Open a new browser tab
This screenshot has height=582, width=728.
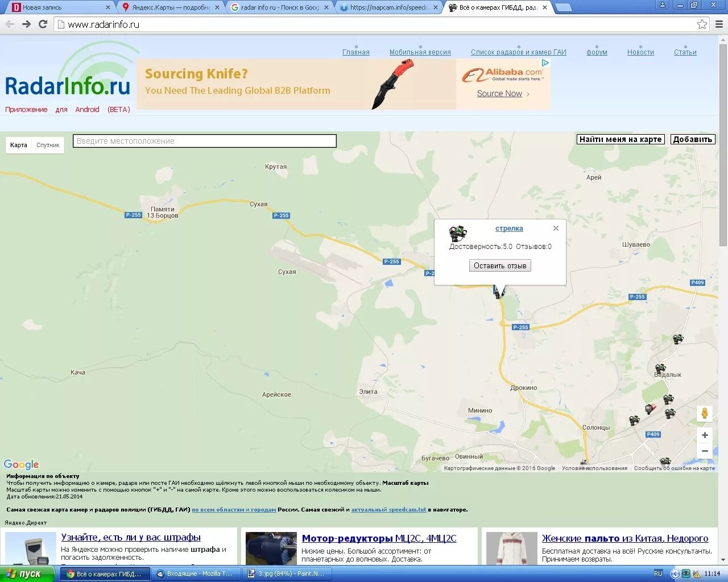click(x=563, y=7)
